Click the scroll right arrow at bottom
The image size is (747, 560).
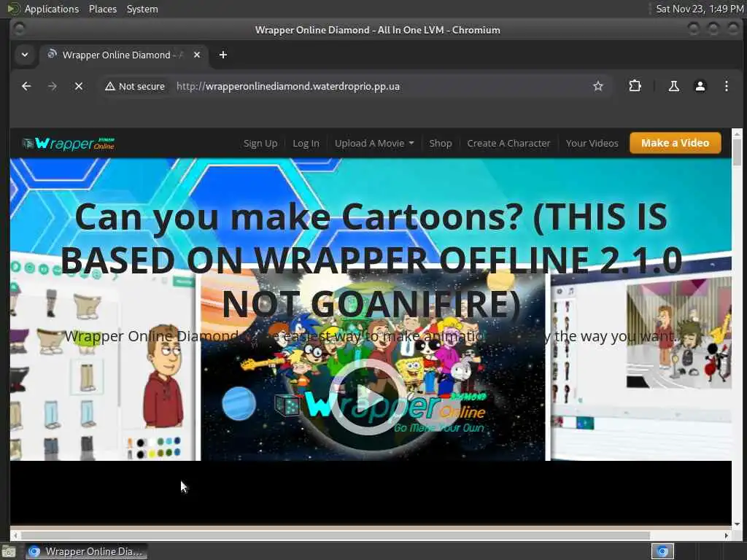click(x=726, y=535)
